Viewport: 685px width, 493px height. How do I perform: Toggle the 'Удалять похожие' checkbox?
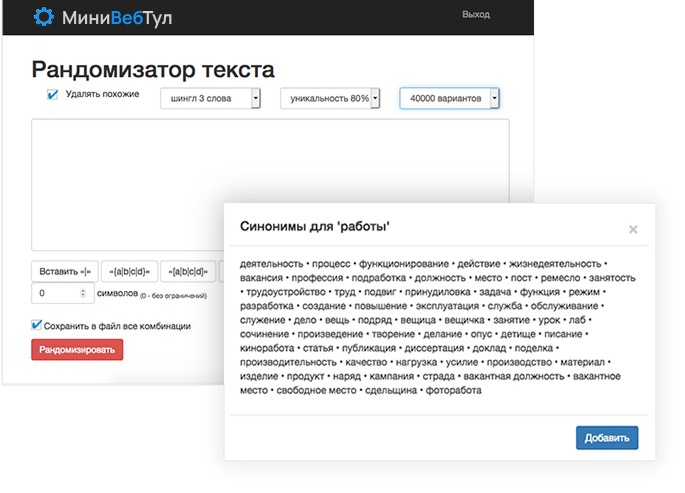point(53,95)
